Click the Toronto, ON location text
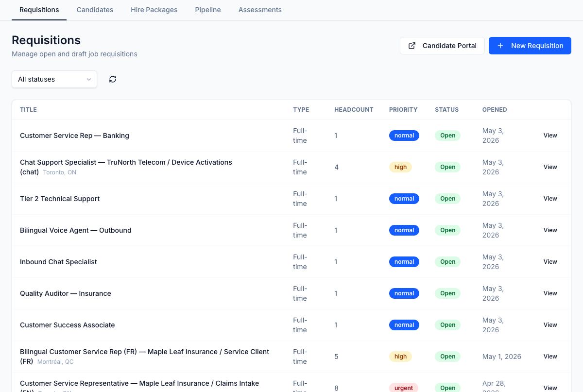This screenshot has height=392, width=583. 59,172
